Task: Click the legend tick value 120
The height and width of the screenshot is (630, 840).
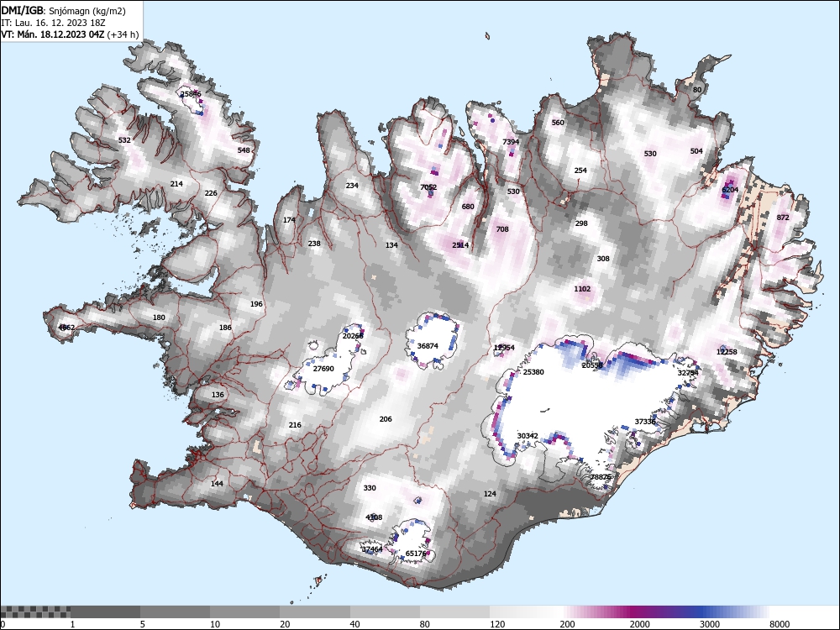Action: 497,624
